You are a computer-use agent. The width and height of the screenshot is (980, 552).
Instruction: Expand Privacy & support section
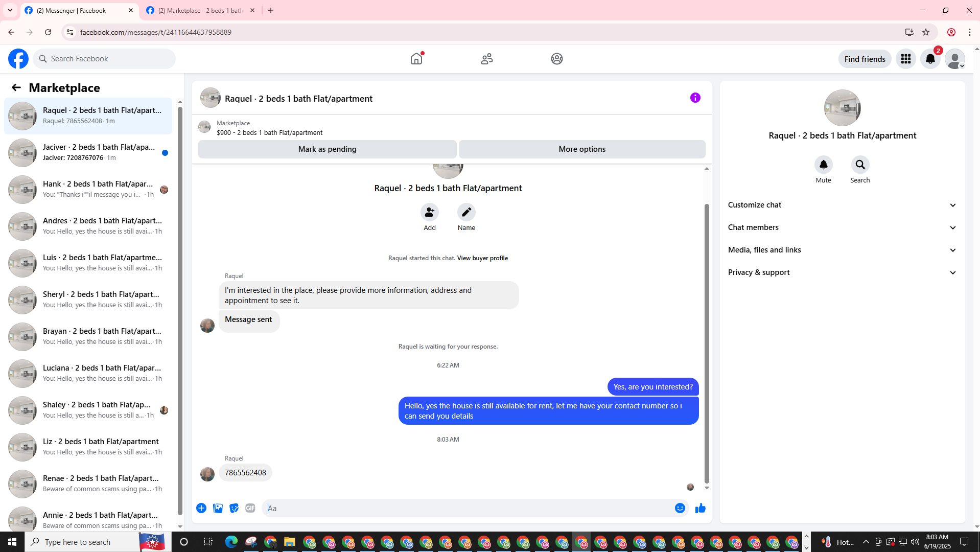click(842, 272)
